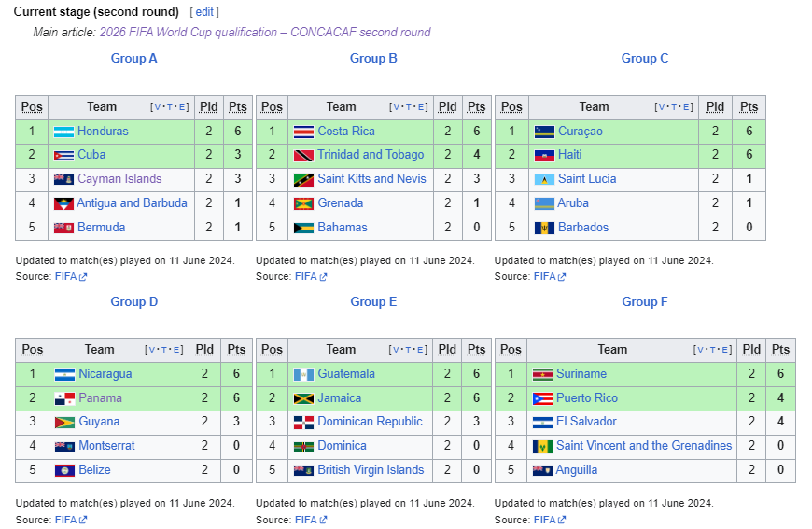
Task: Click the Puerto Rico flag icon
Action: pos(542,399)
